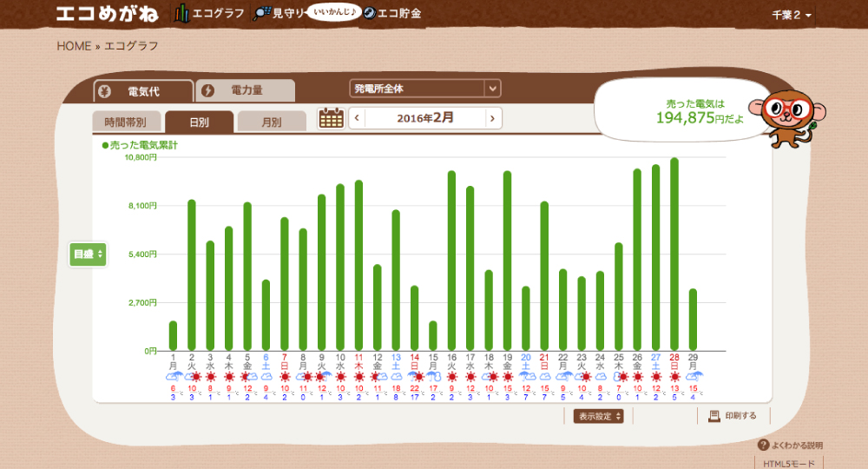
Task: Click the 8,100円 axis label
Action: point(143,206)
